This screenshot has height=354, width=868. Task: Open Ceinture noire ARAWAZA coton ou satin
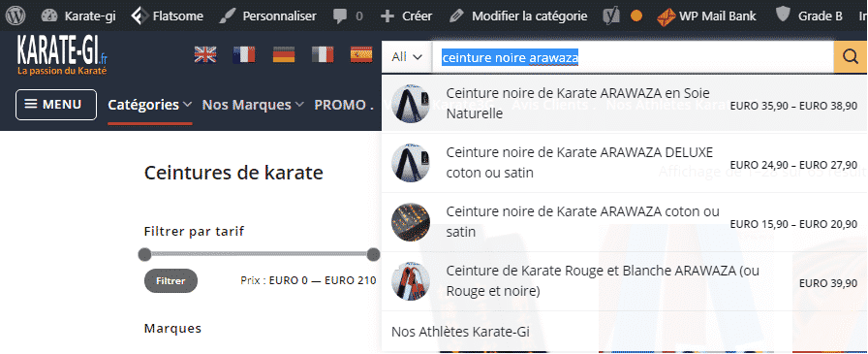point(625,221)
